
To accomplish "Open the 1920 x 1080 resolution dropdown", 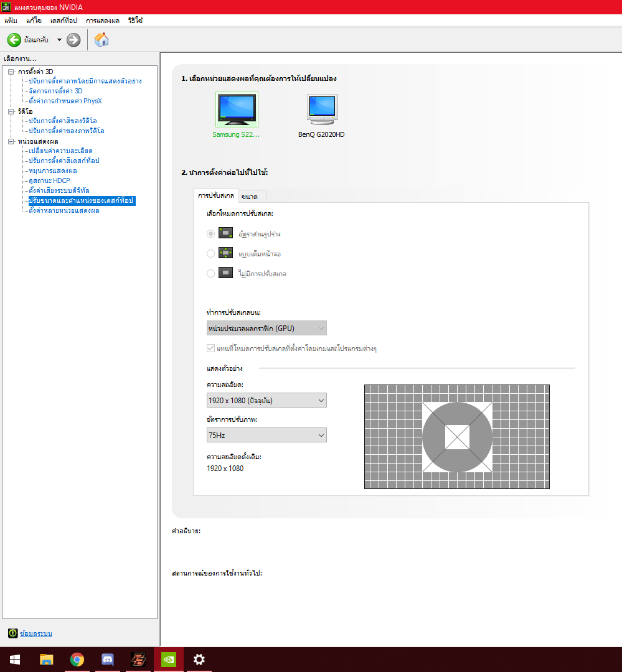I will click(266, 400).
